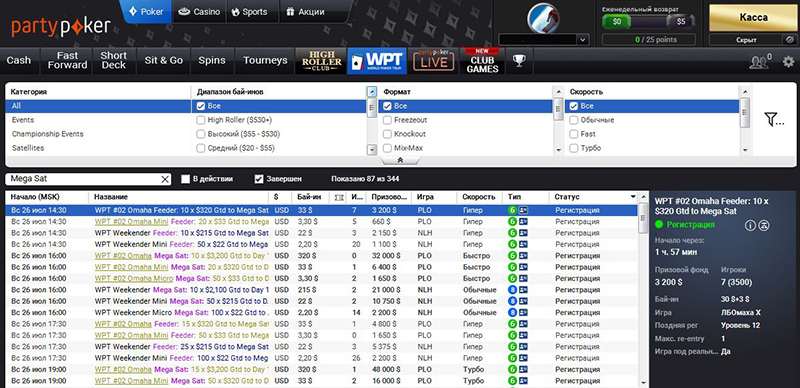Click the table-size column header icon
Screen dimensions: 800x388
coord(338,197)
